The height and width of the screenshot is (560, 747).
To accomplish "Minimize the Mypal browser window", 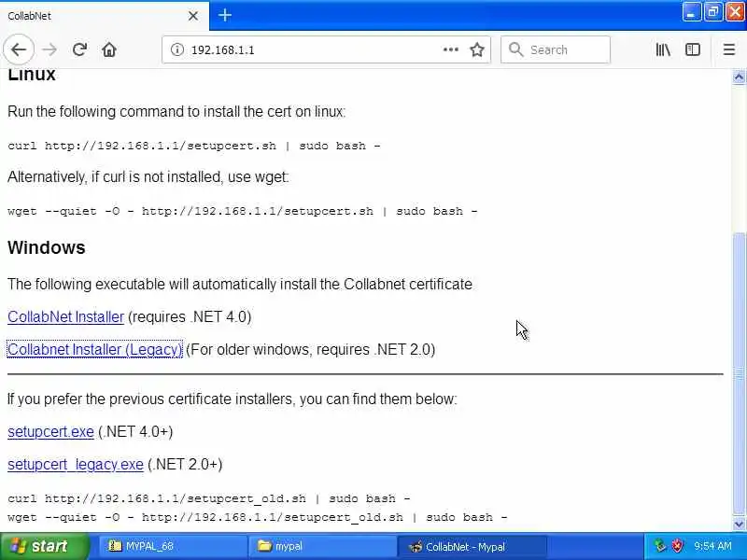I will click(x=692, y=11).
